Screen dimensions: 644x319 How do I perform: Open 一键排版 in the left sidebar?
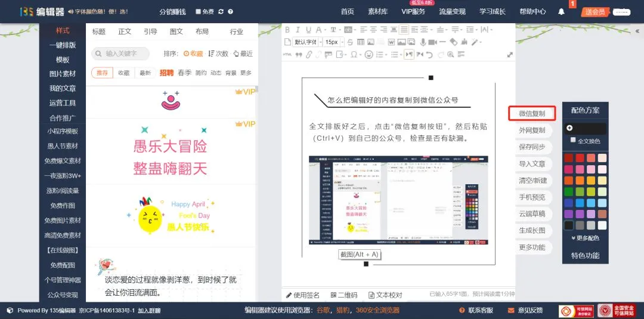coord(63,45)
